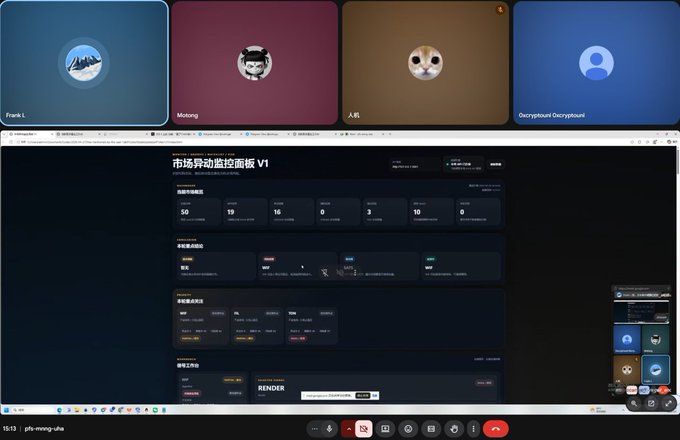Click muted mic indicator on 人机 tile
Screen dimensions: 680x440
[500, 9]
